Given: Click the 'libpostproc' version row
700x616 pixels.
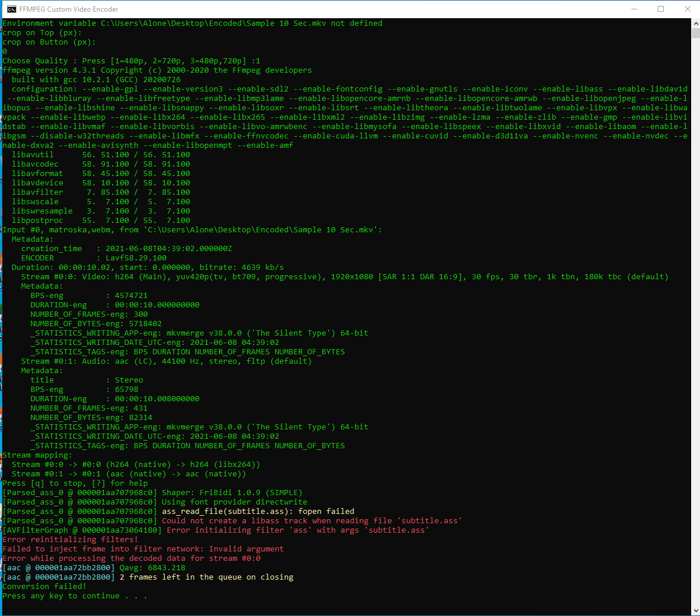Looking at the screenshot, I should click(x=101, y=220).
